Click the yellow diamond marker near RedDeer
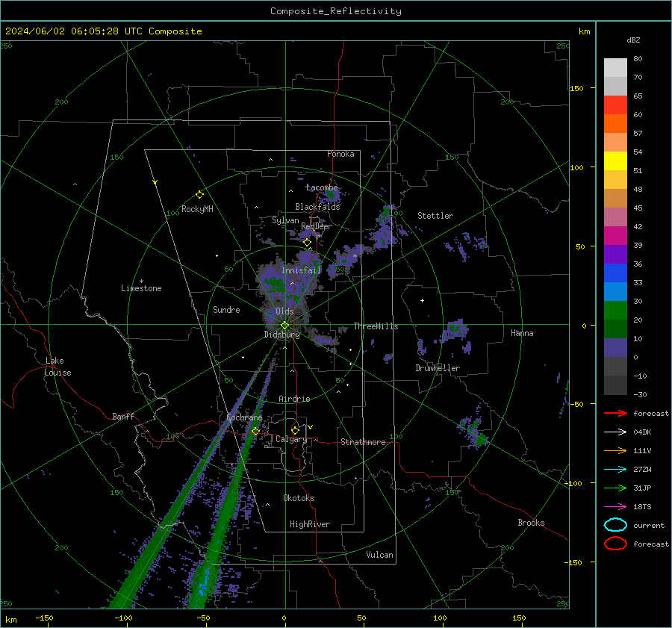This screenshot has height=628, width=672. pyautogui.click(x=307, y=243)
